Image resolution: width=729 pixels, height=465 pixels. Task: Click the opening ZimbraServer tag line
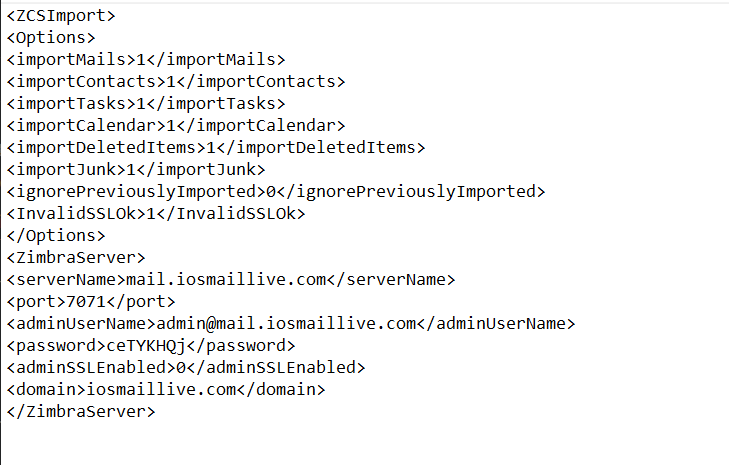pyautogui.click(x=76, y=258)
